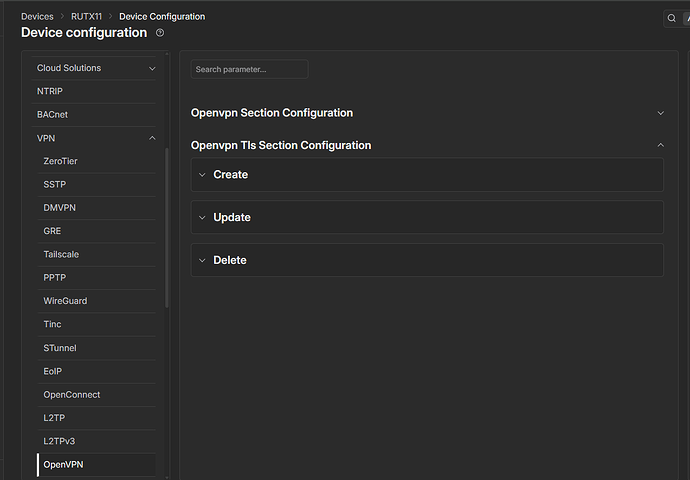Image resolution: width=690 pixels, height=480 pixels.
Task: Click the Devices breadcrumb link
Action: [x=37, y=17]
